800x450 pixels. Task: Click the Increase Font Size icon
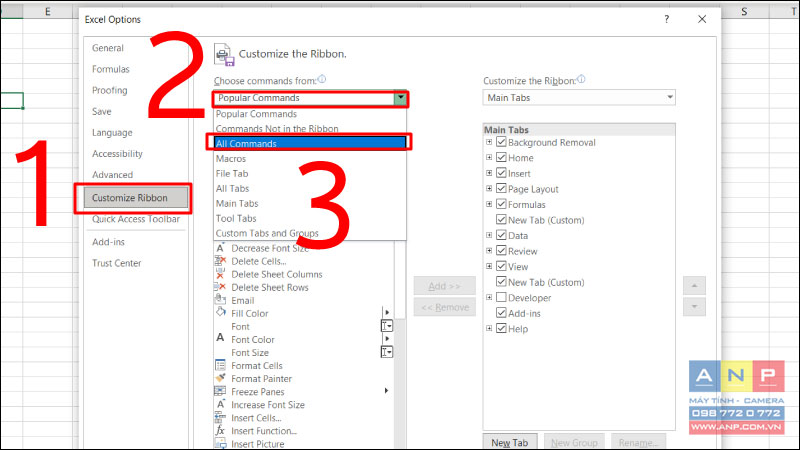pos(220,404)
